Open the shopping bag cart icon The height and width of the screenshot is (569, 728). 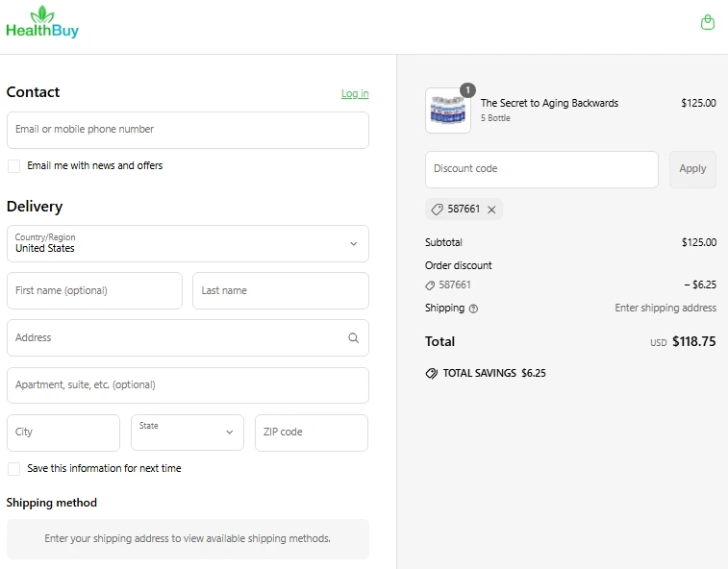click(707, 22)
